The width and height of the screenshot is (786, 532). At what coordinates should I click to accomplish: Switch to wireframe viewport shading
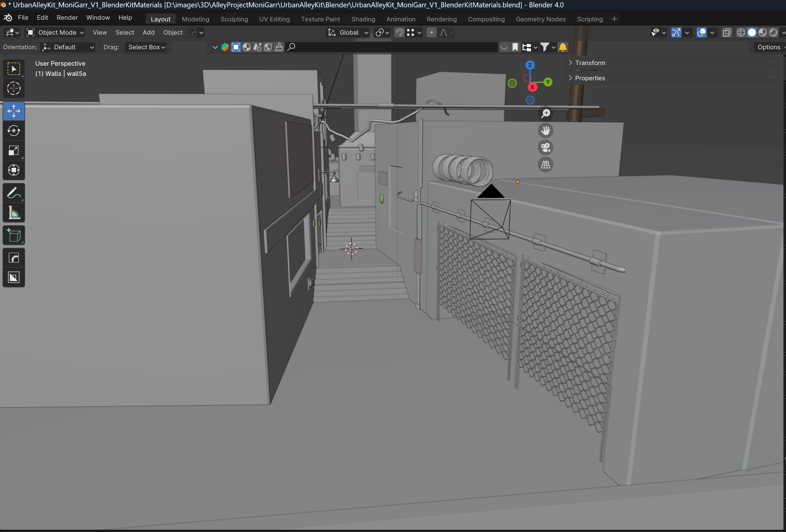click(x=741, y=32)
